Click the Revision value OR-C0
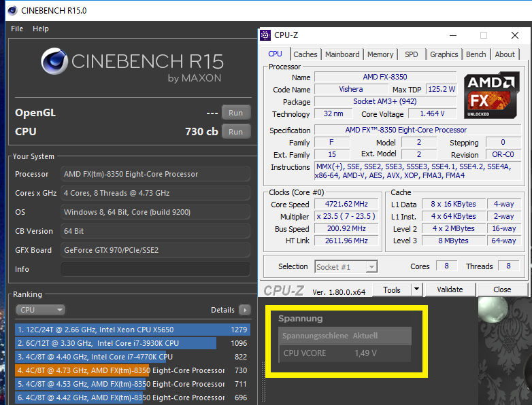This screenshot has width=532, height=405. (503, 154)
